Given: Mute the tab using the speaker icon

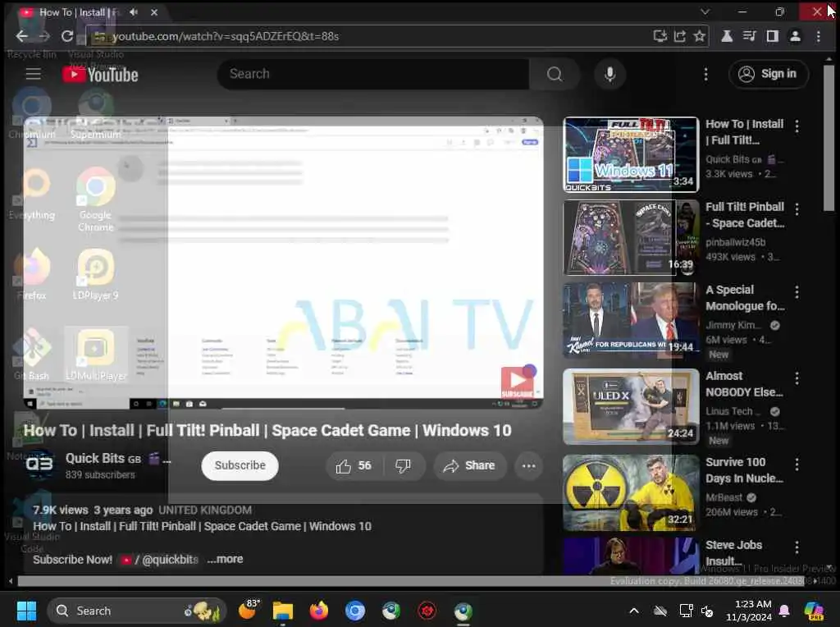Looking at the screenshot, I should [134, 11].
